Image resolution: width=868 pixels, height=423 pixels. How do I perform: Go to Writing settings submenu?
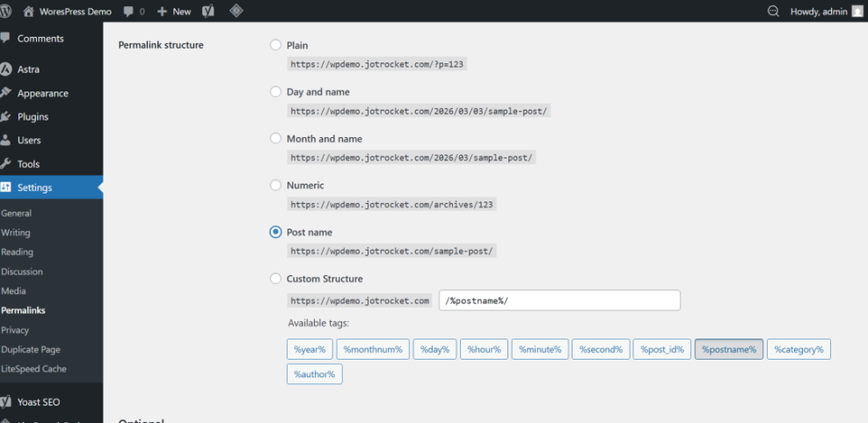click(16, 232)
